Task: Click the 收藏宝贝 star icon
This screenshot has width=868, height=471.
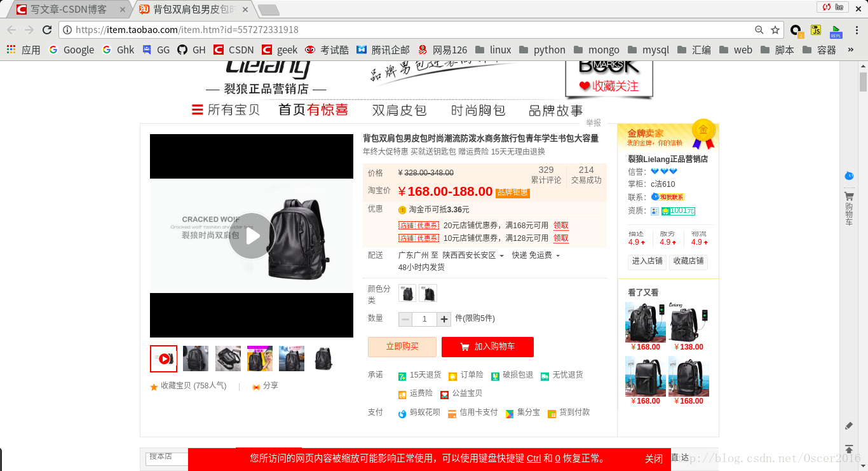Action: (x=154, y=386)
